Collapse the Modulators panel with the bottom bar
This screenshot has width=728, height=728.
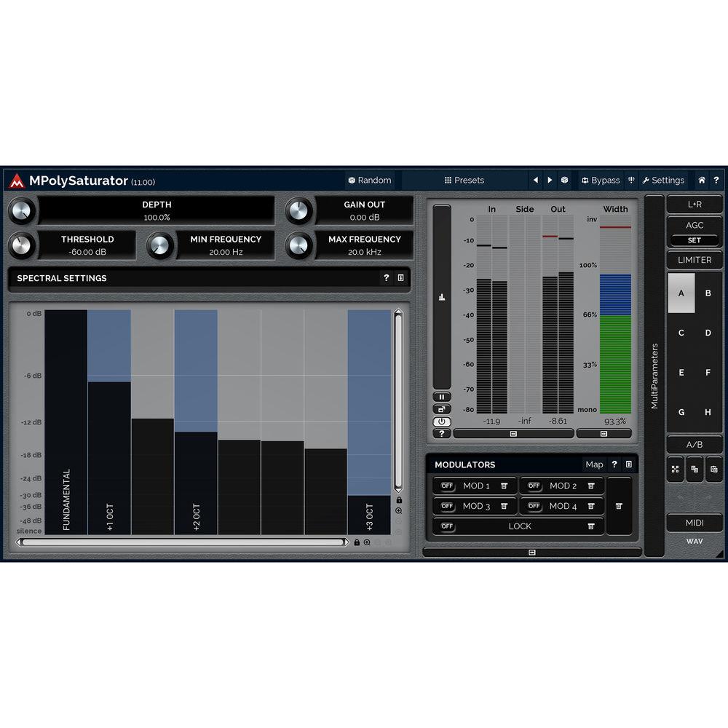point(532,553)
